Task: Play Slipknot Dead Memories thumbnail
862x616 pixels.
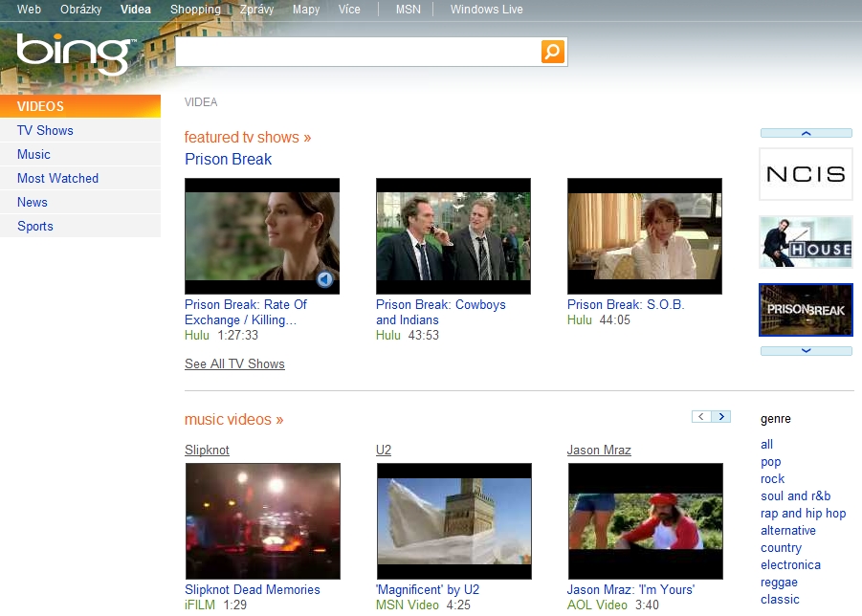Action: pos(263,521)
